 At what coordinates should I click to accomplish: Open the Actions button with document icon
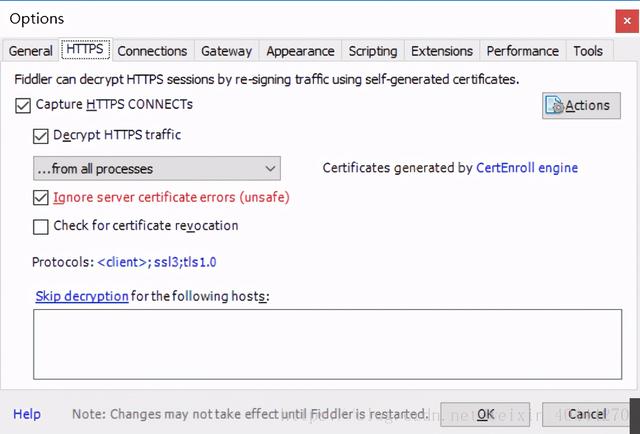tap(581, 106)
